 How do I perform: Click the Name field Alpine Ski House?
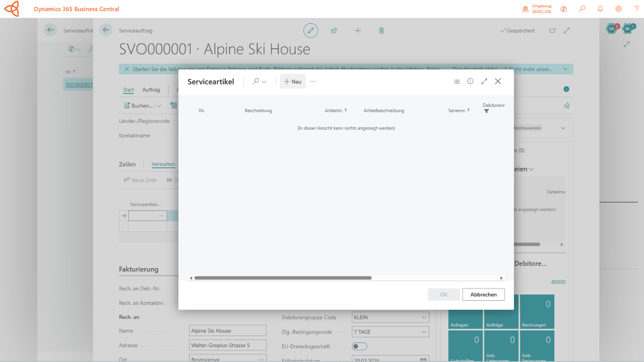click(228, 331)
